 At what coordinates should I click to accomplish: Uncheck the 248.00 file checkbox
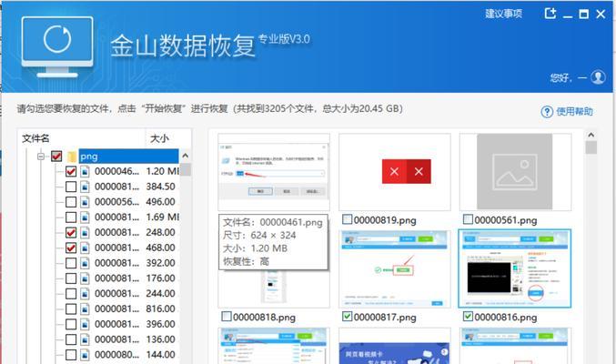[x=71, y=233]
